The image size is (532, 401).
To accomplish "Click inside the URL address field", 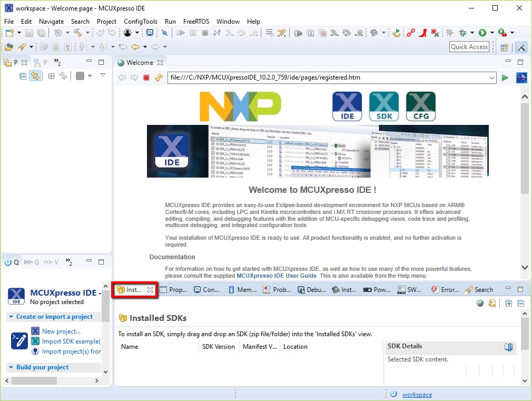I will (316, 77).
